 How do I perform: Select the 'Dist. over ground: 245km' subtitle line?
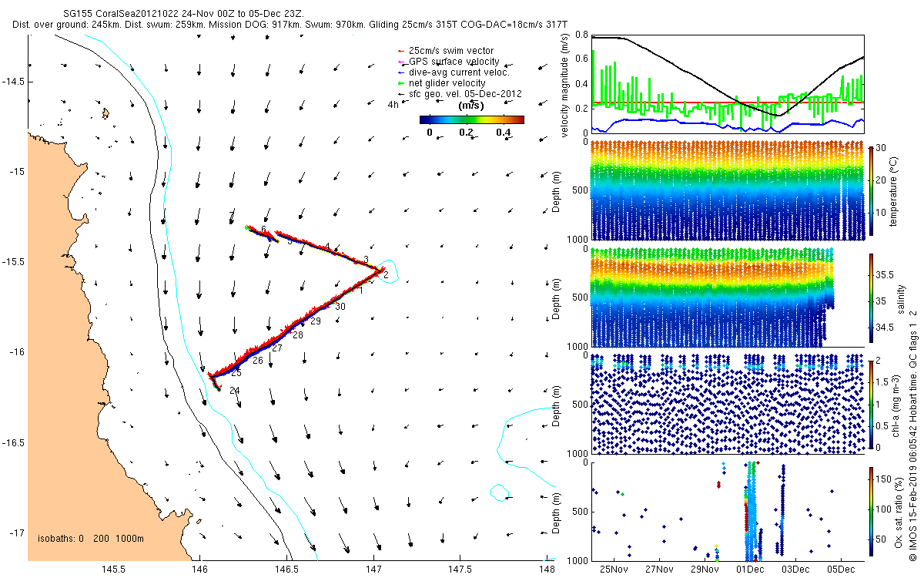[x=290, y=25]
